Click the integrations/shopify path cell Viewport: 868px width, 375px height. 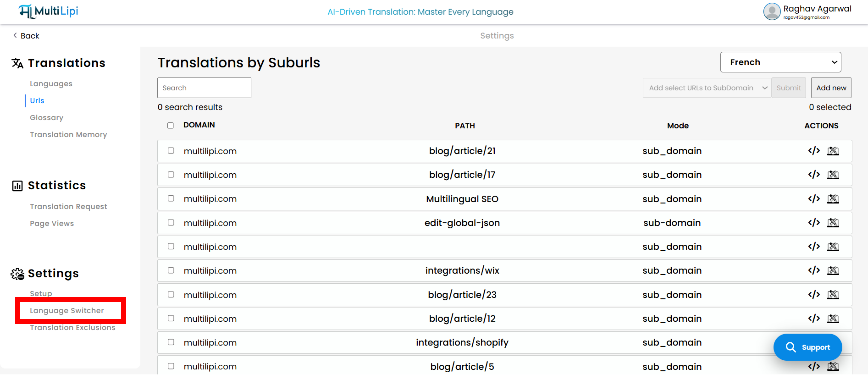point(462,342)
